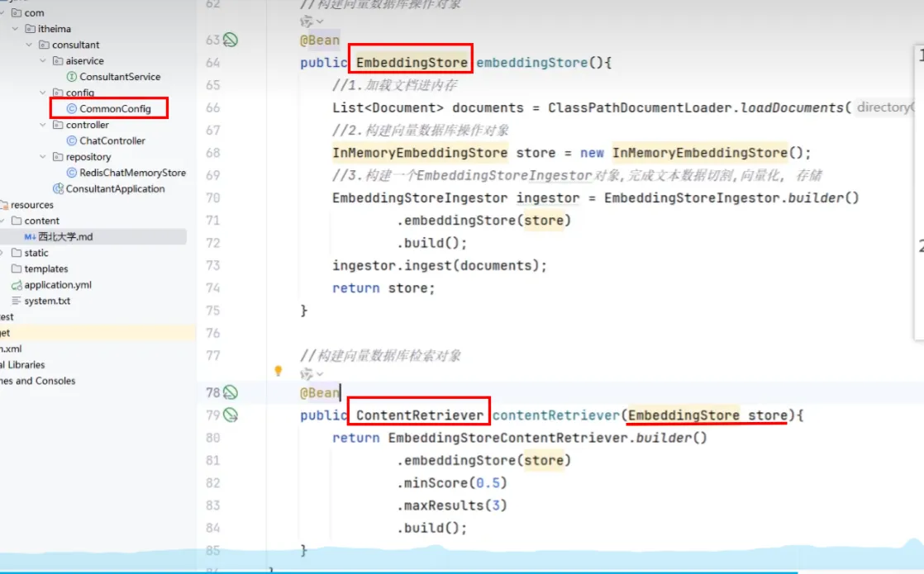Open system.txt in resources
This screenshot has width=924, height=574.
(47, 301)
